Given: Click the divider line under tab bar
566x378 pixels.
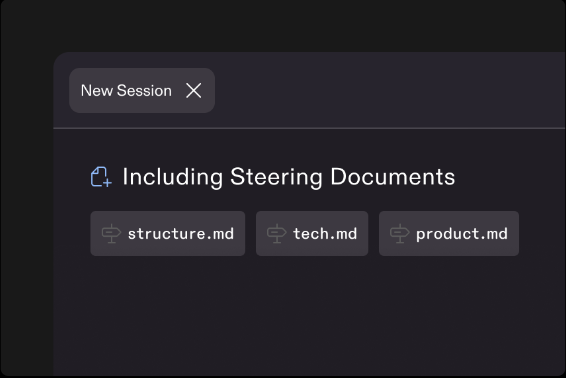Looking at the screenshot, I should click(309, 128).
